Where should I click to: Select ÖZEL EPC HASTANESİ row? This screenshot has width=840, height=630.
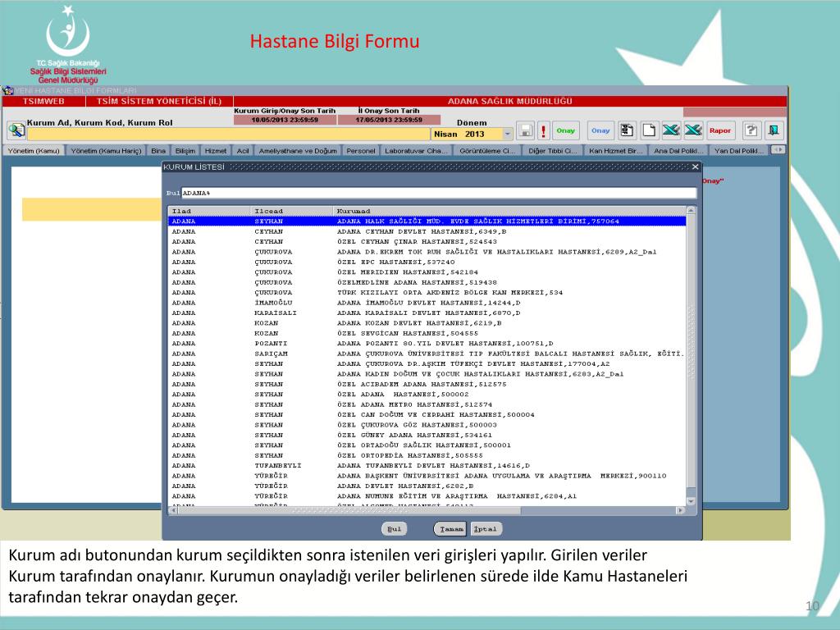click(427, 262)
